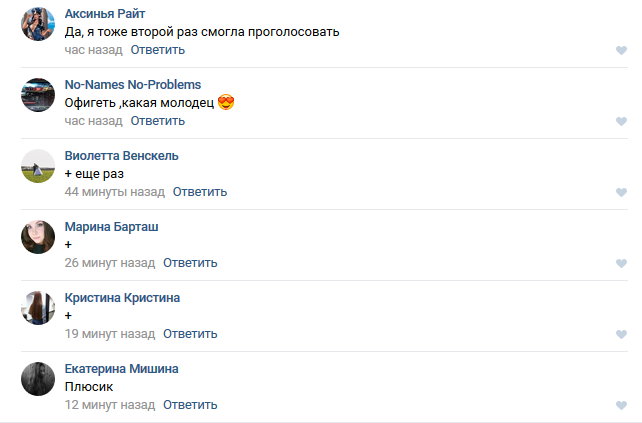
Task: Open Екатерина Мишина's avatar picture
Action: [x=38, y=379]
